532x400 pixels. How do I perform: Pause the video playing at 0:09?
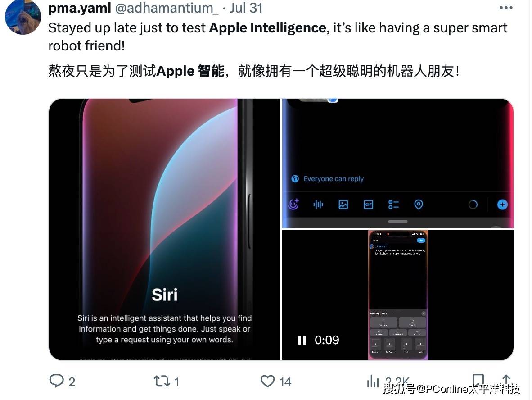click(x=302, y=340)
